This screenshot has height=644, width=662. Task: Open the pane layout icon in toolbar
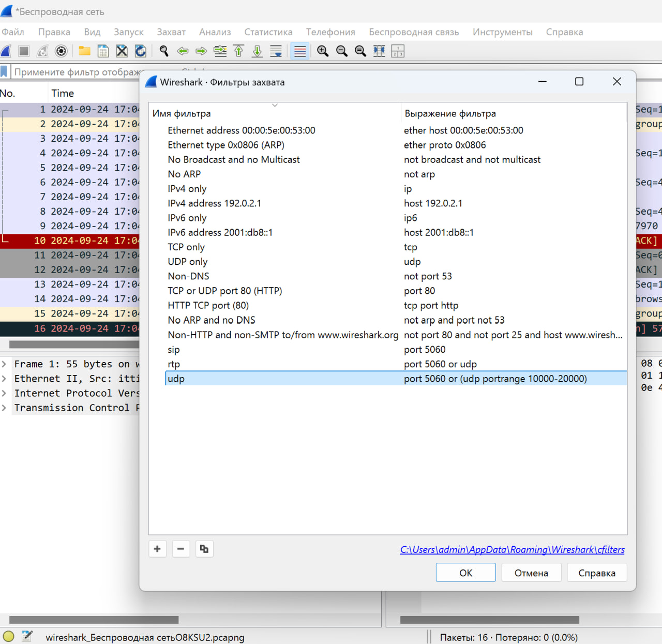398,51
